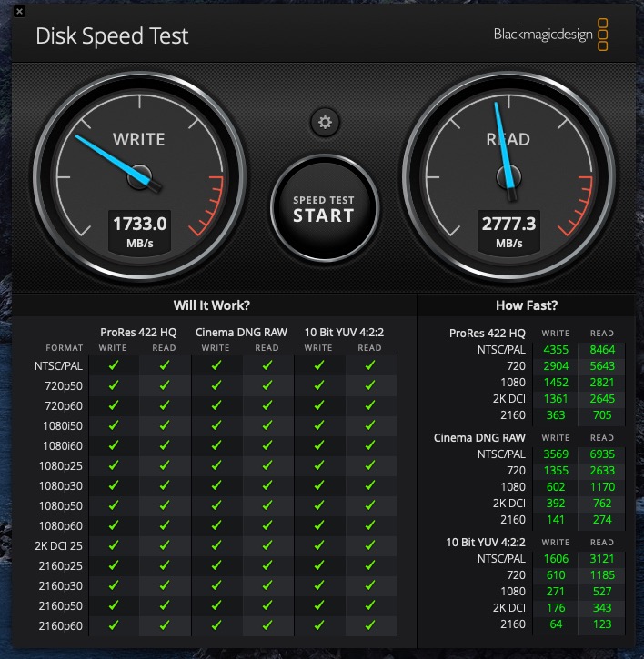Image resolution: width=644 pixels, height=659 pixels.
Task: Click 1080p30 ProRes 422 HQ write checkmark
Action: 113,486
